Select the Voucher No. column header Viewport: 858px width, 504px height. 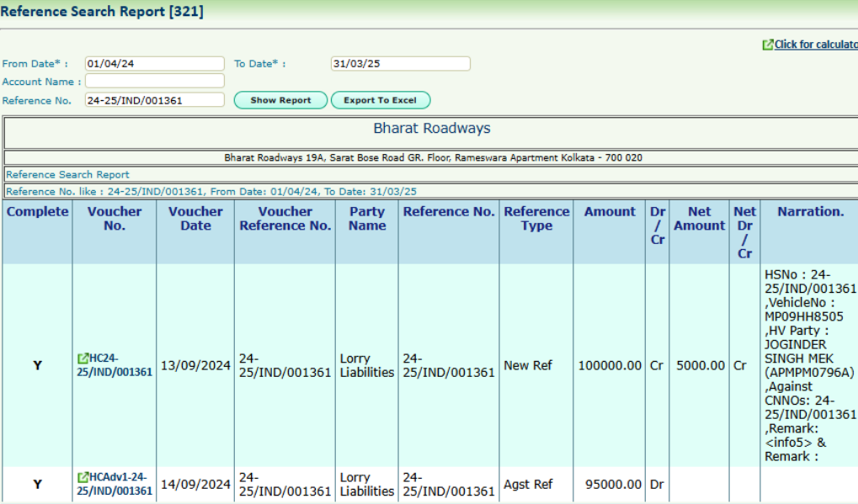click(x=115, y=219)
